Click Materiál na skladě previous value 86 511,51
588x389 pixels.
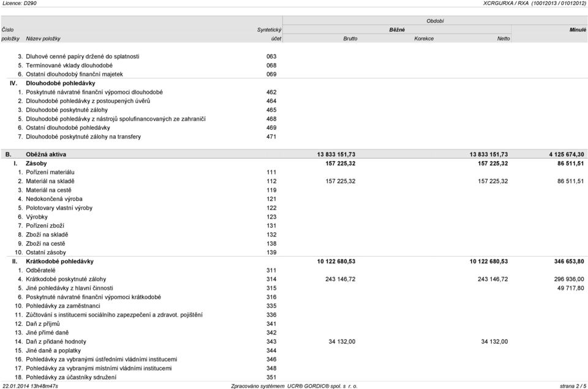coord(570,181)
